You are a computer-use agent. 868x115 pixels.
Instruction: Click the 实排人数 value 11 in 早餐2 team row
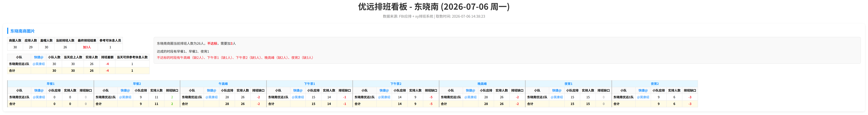click(156, 97)
